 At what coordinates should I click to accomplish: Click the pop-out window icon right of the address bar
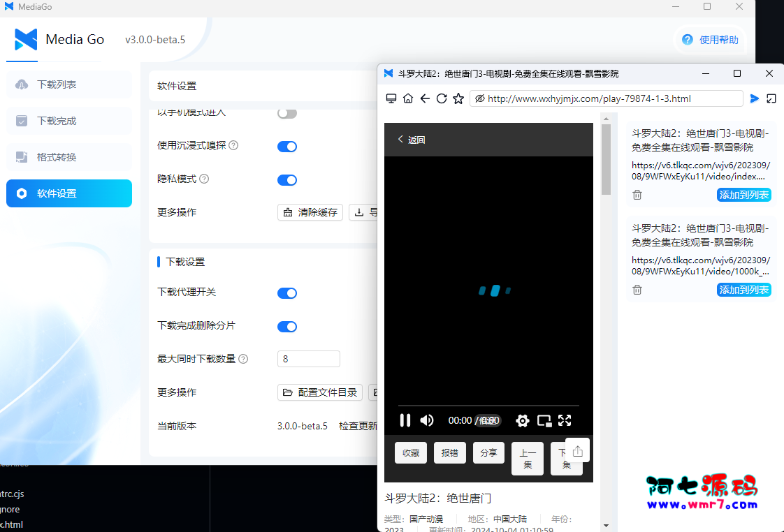tap(771, 98)
